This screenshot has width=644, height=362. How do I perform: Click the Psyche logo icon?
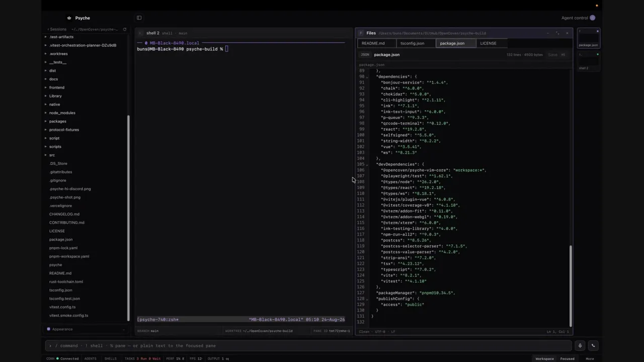click(x=69, y=18)
